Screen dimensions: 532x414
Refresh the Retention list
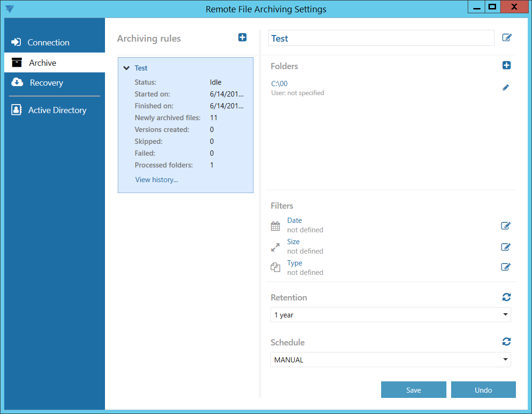[506, 297]
